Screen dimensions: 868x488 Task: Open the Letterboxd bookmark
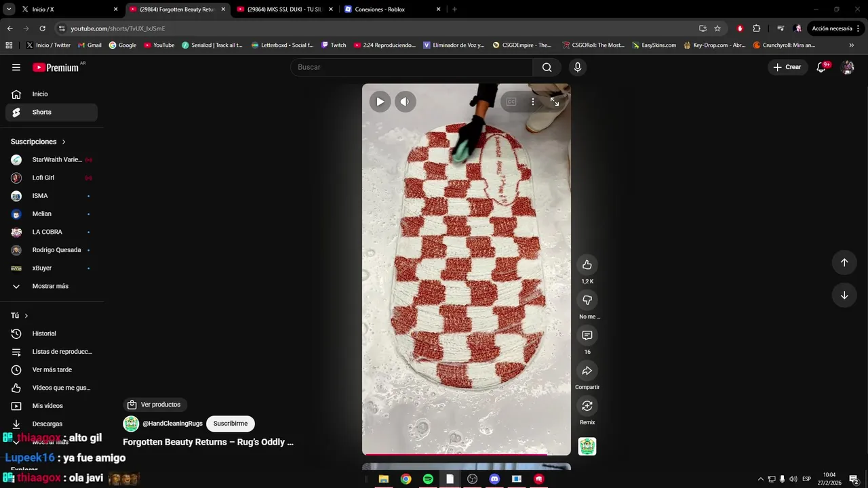(282, 45)
